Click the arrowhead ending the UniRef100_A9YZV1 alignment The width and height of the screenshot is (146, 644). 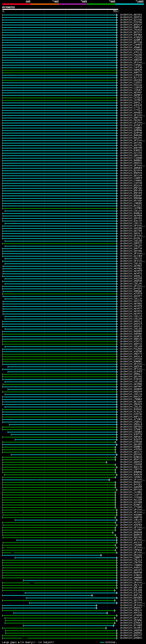[x=107, y=613]
